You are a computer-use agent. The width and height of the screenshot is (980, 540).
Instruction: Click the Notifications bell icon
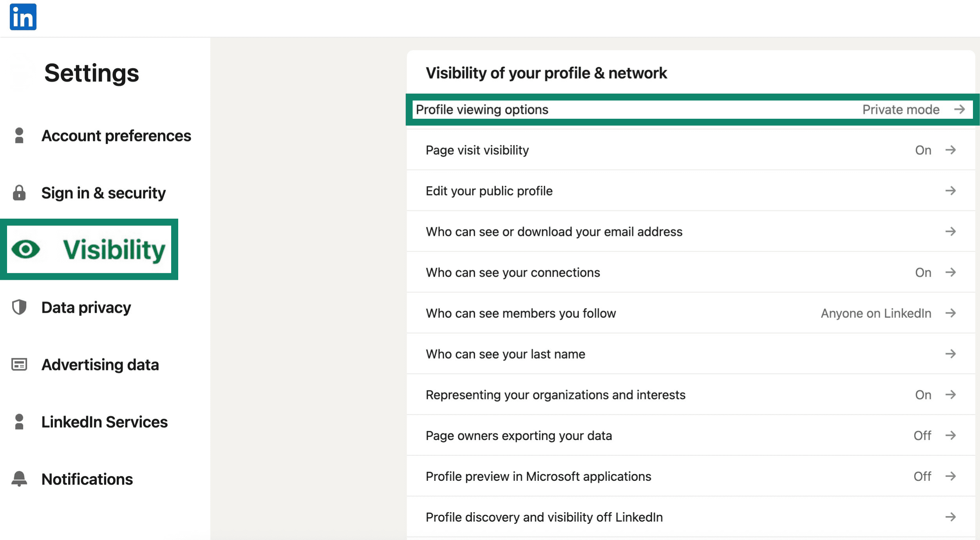[x=19, y=479]
